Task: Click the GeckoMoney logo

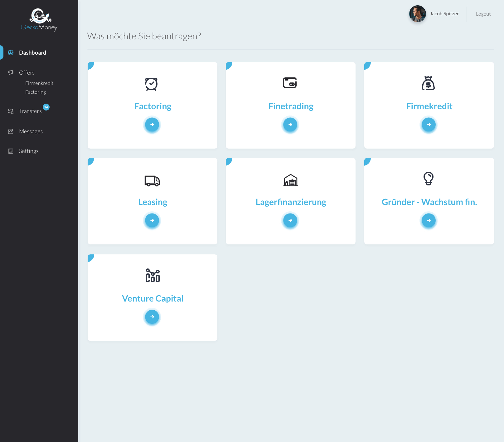Action: [39, 20]
